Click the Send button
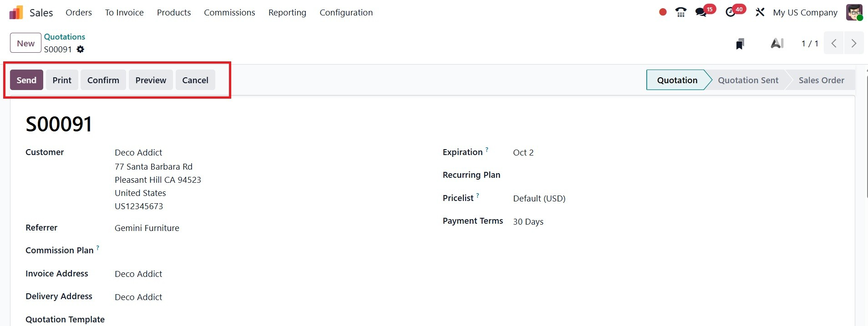Screen dimensions: 868x326 pos(26,80)
